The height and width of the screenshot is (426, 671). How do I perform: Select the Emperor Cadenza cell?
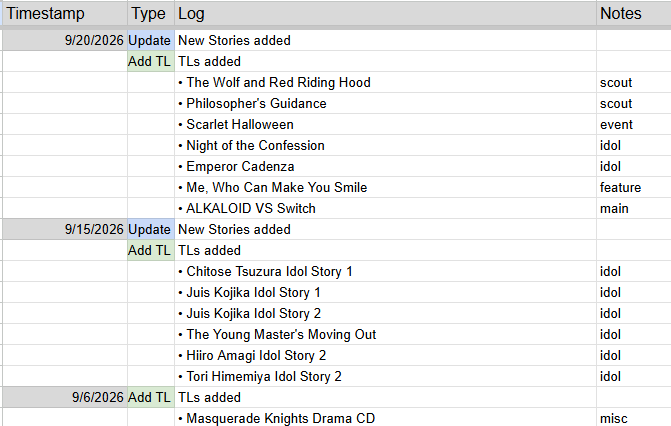[385, 166]
